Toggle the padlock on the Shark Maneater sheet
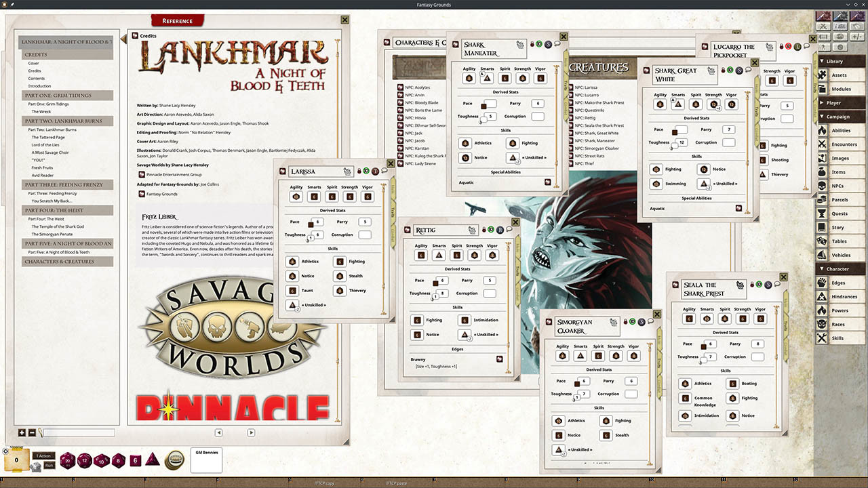Image resolution: width=868 pixels, height=488 pixels. 532,44
